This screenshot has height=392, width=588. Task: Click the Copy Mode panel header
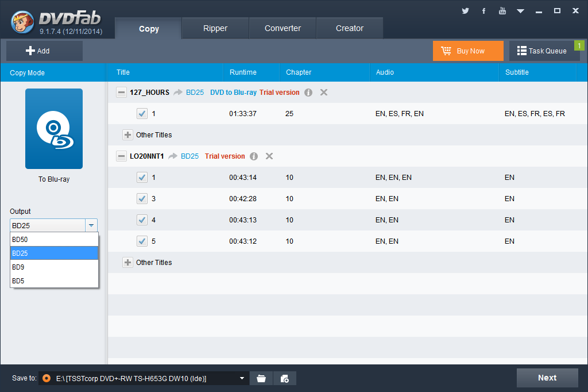click(x=53, y=72)
